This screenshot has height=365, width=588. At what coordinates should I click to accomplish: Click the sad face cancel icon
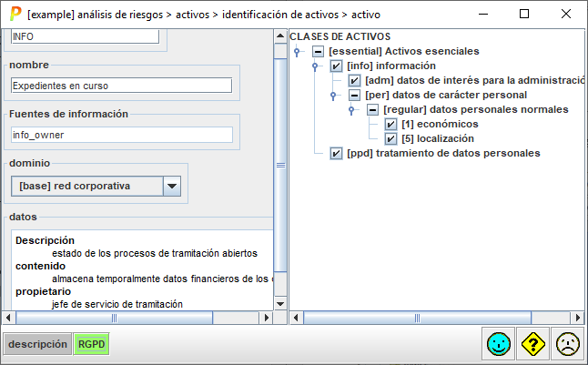tap(567, 344)
